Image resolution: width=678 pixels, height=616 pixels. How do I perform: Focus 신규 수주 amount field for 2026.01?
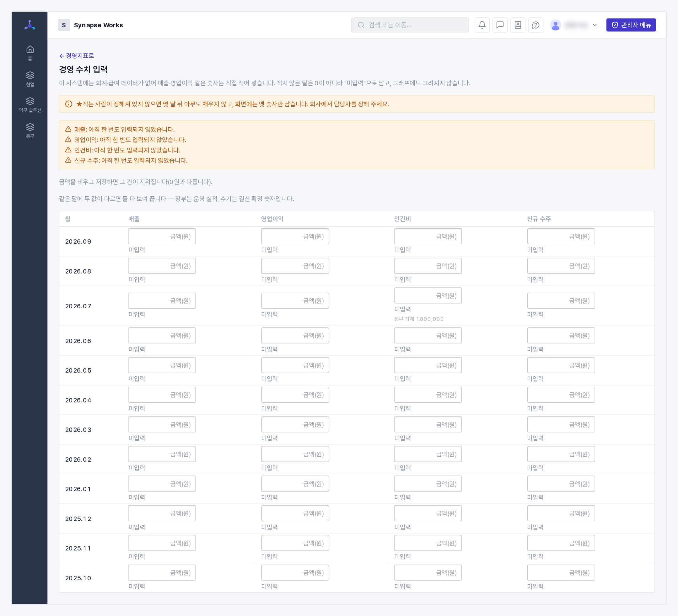(561, 484)
